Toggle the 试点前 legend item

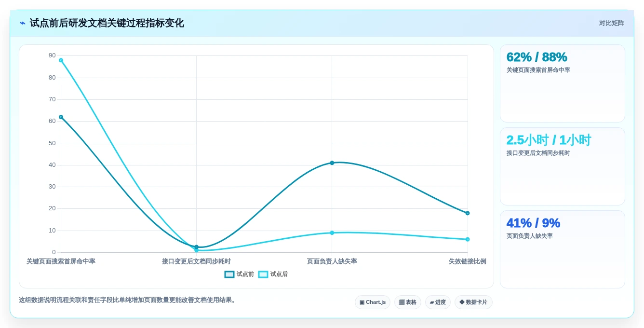[239, 274]
